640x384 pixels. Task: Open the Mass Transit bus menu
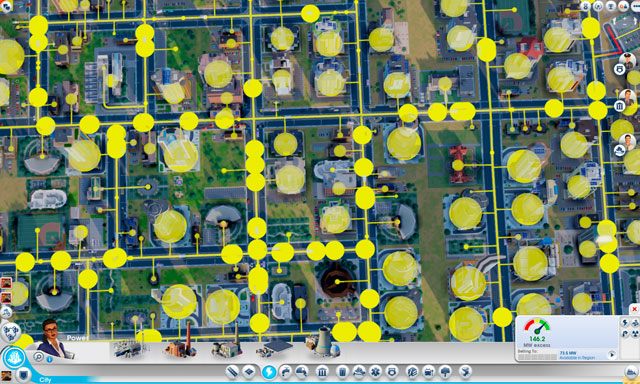(429, 371)
